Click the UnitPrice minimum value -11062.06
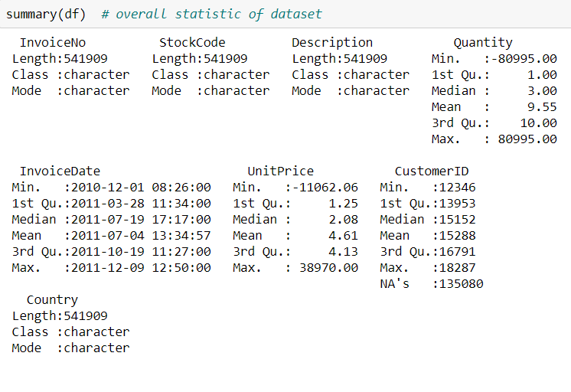The height and width of the screenshot is (392, 571). [325, 188]
